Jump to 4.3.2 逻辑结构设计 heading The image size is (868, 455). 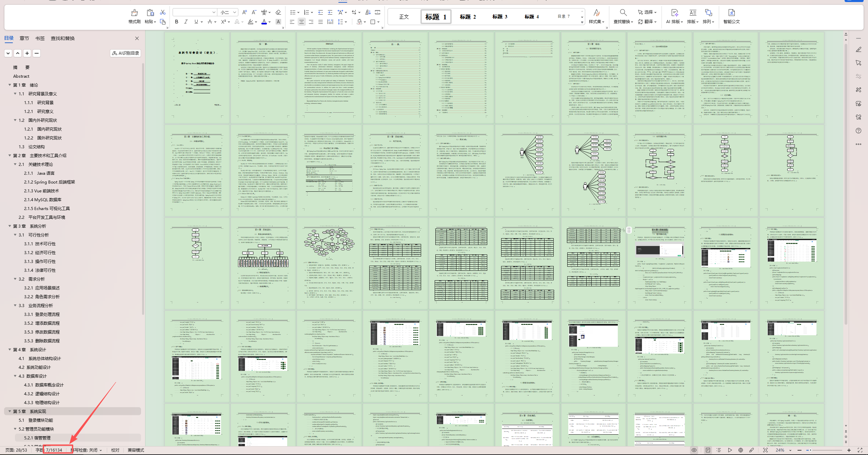pos(42,394)
